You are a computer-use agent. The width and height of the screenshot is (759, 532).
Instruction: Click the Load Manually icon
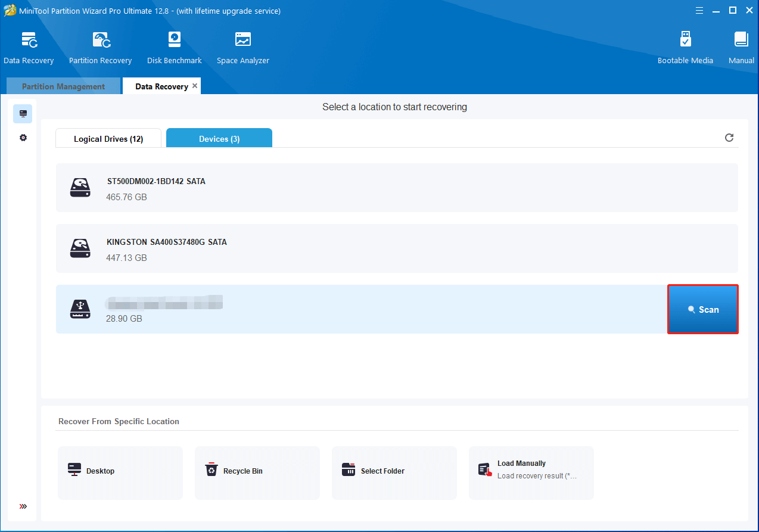click(486, 470)
